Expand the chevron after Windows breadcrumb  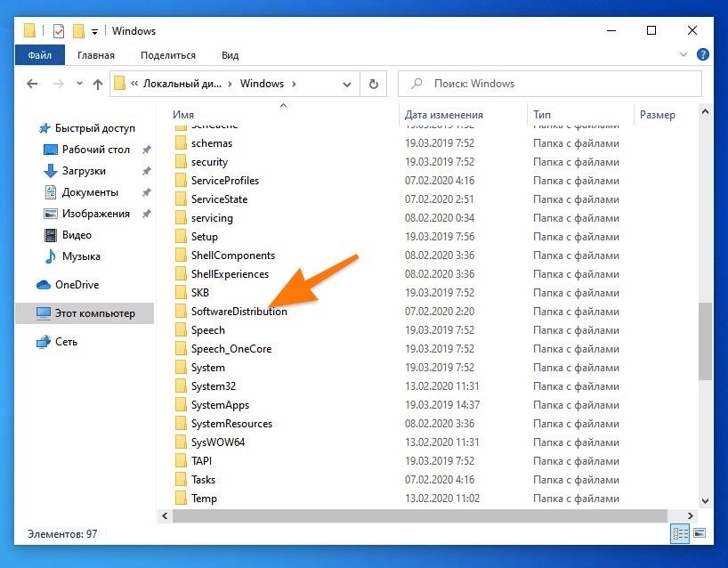294,84
